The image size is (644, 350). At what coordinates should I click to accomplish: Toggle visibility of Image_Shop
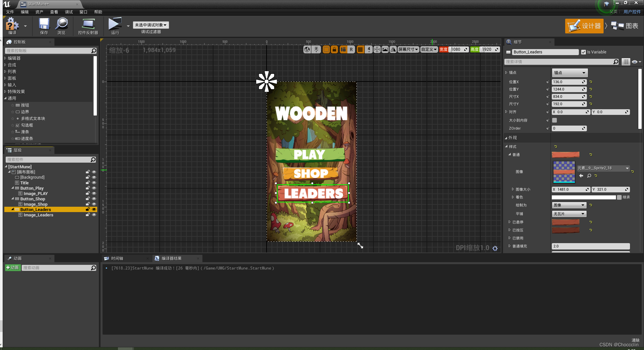pyautogui.click(x=94, y=204)
